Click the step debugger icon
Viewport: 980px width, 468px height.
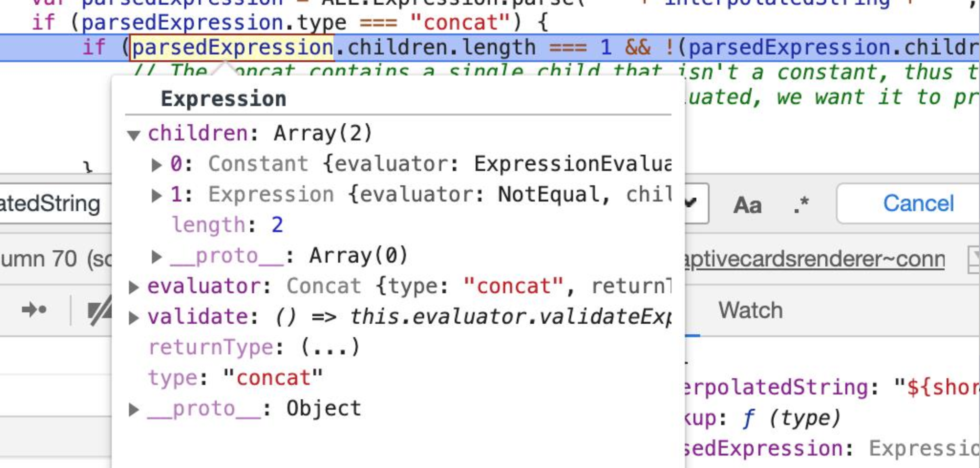pyautogui.click(x=34, y=310)
